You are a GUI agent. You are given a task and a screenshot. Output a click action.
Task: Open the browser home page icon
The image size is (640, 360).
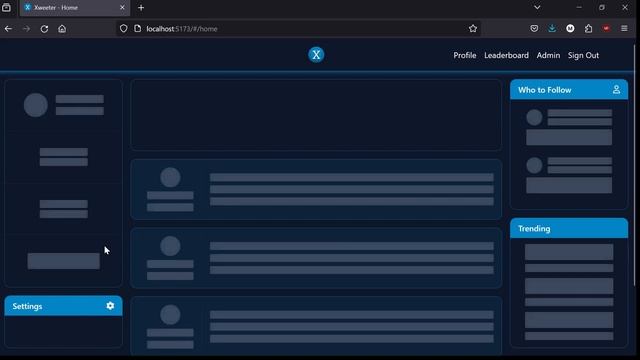pyautogui.click(x=62, y=29)
